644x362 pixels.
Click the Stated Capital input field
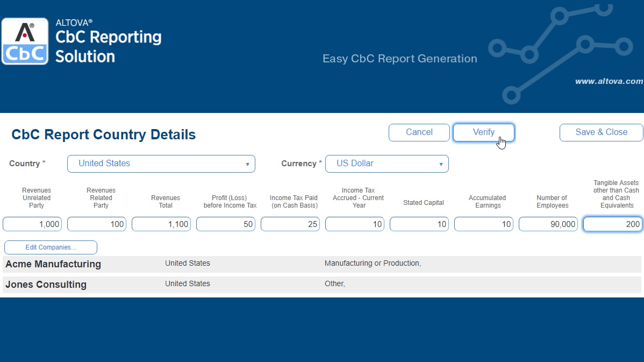[419, 224]
